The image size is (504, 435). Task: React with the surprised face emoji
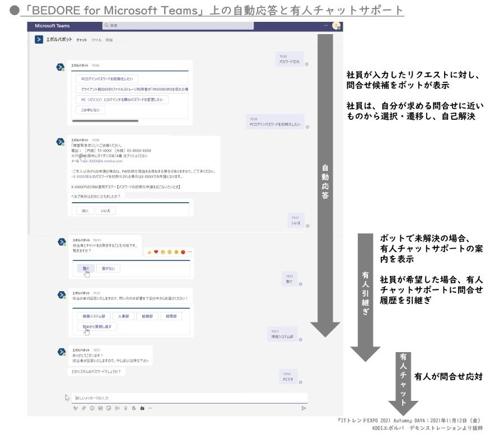click(170, 252)
